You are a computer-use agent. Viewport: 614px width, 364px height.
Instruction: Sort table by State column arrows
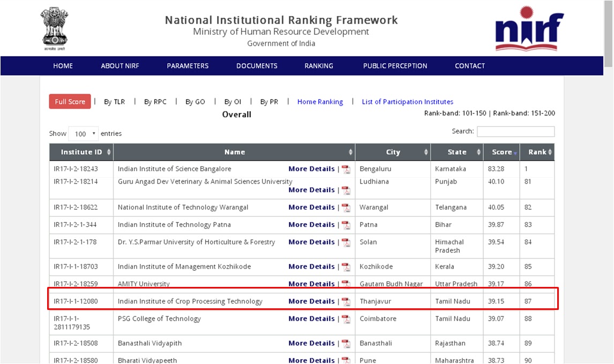point(478,152)
